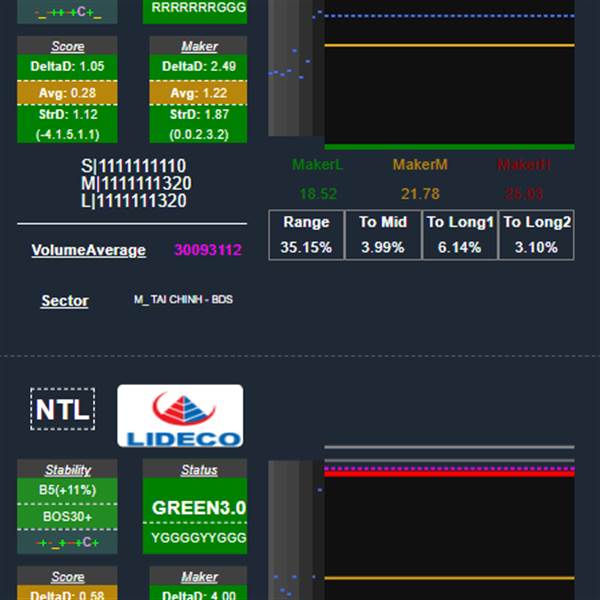Click Score value Avg: 0.28

[x=67, y=93]
